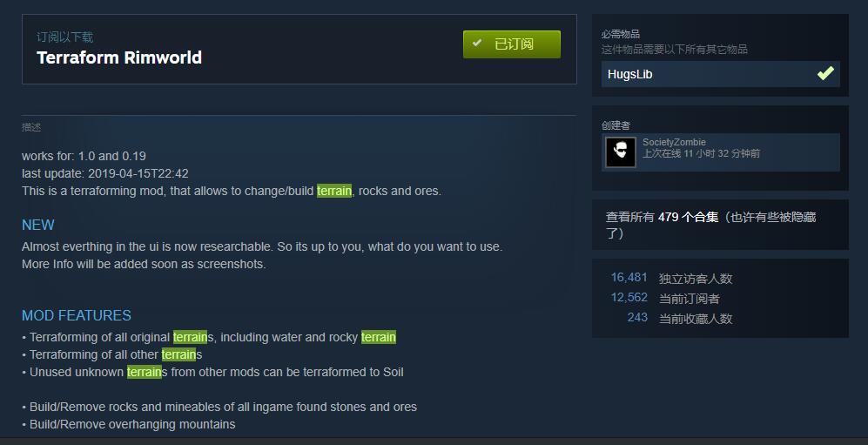The height and width of the screenshot is (445, 868).
Task: Click highlighted 'terrain' in the intro sentence
Action: [x=334, y=191]
